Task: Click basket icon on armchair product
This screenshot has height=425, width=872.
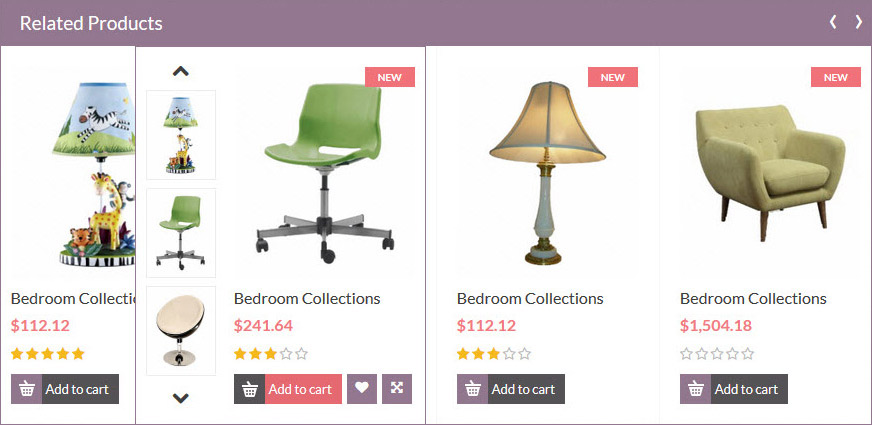Action: [x=695, y=389]
